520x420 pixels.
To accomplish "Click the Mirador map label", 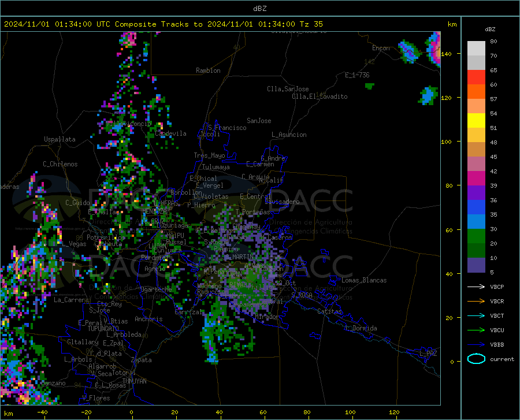I will (267, 317).
